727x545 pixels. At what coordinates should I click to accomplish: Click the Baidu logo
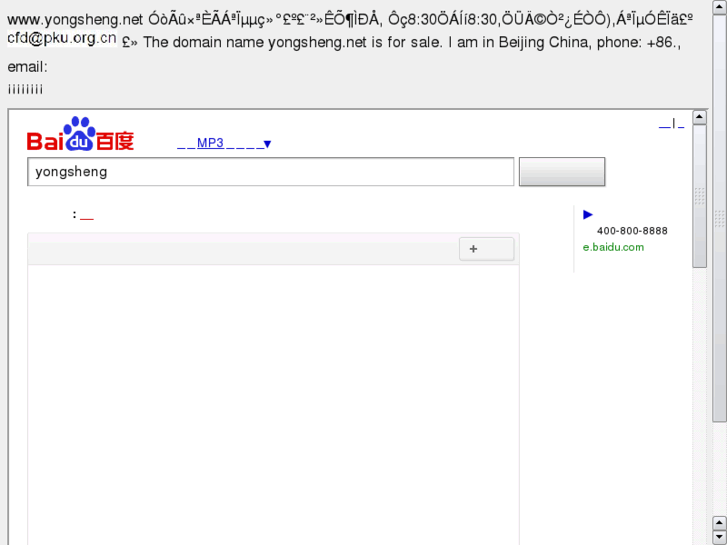[80, 134]
